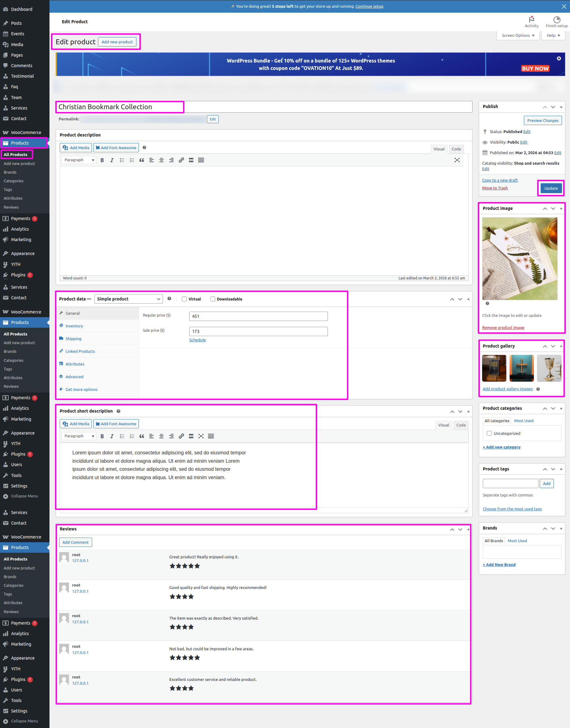Click the Italic icon in short description toolbar
570x728 pixels.
(x=112, y=436)
